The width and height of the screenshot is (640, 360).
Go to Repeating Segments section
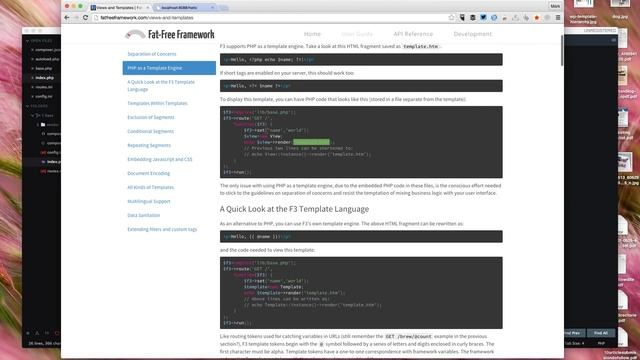coord(149,145)
